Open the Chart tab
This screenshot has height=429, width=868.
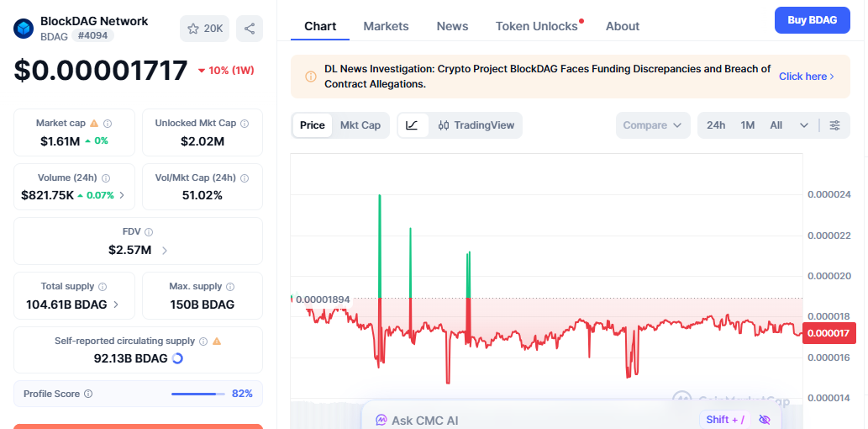[320, 26]
